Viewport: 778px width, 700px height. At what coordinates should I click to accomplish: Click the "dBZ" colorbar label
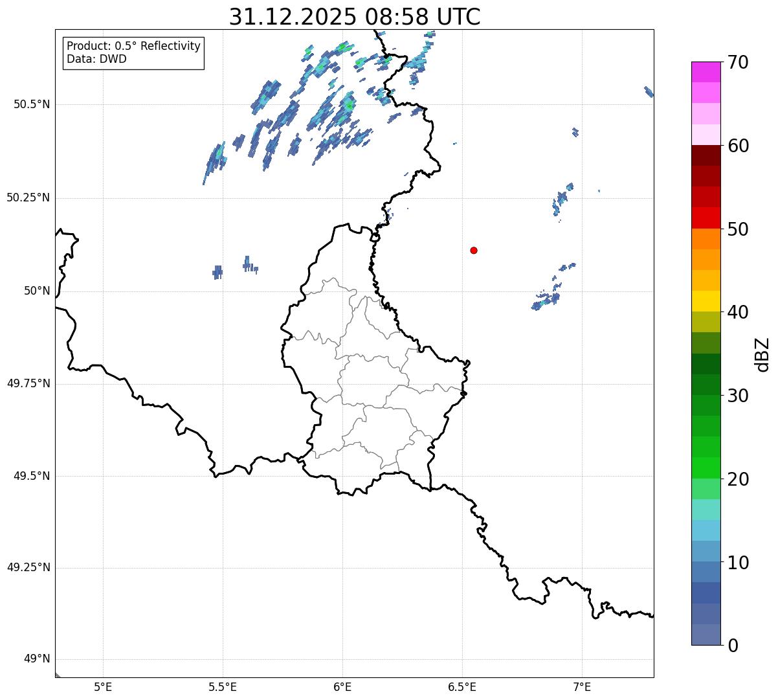pyautogui.click(x=762, y=354)
